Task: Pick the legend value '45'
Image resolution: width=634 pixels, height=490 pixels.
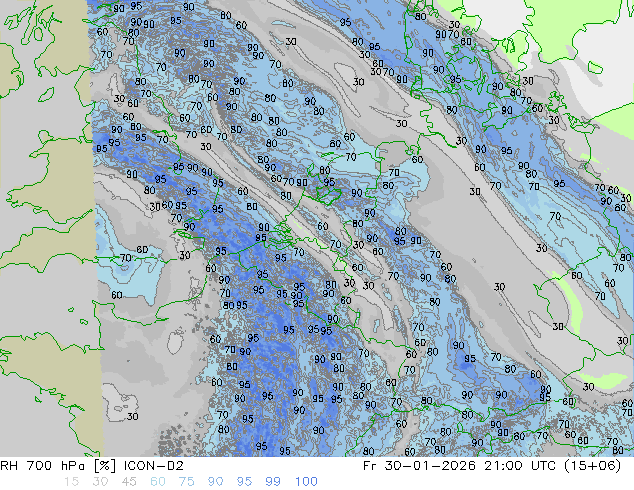Action: [x=129, y=482]
